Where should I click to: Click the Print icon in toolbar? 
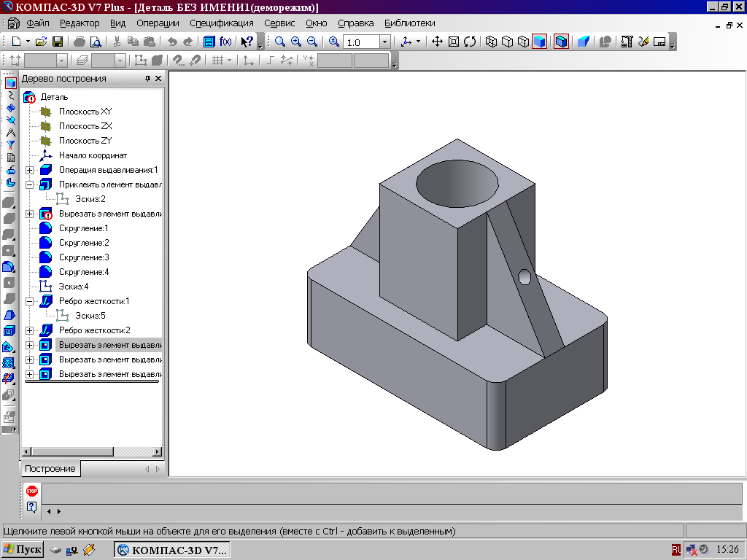click(x=80, y=42)
